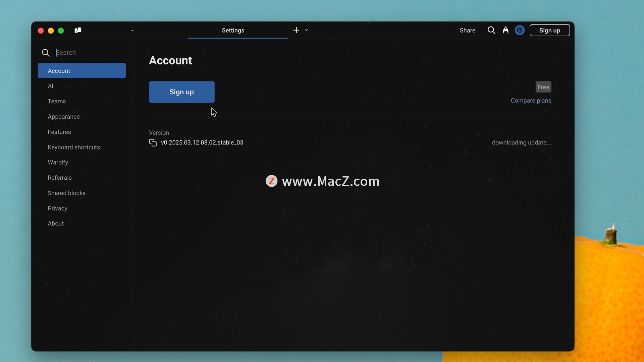Screen dimensions: 644x362
Task: Open Keyboard shortcuts settings
Action: (x=82, y=147)
